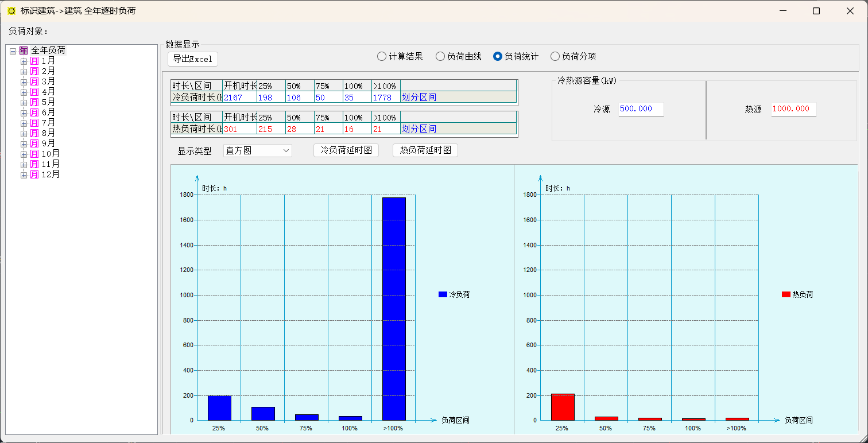Click the app icon in title bar

click(11, 11)
